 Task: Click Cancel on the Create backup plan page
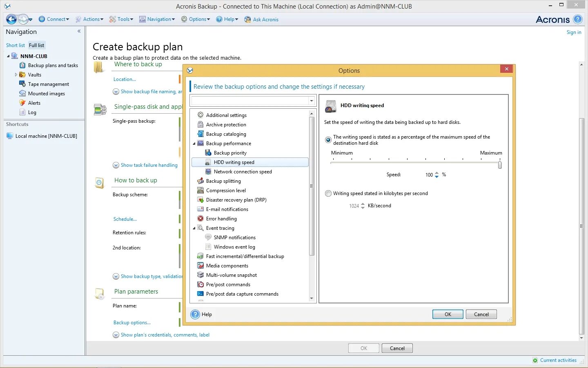point(397,348)
